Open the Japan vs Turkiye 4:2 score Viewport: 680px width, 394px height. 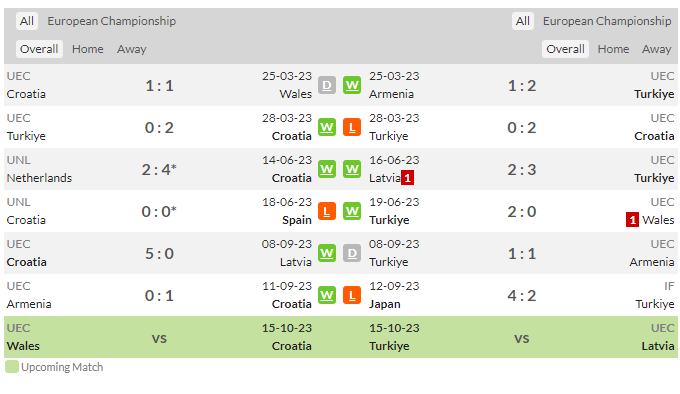click(522, 296)
